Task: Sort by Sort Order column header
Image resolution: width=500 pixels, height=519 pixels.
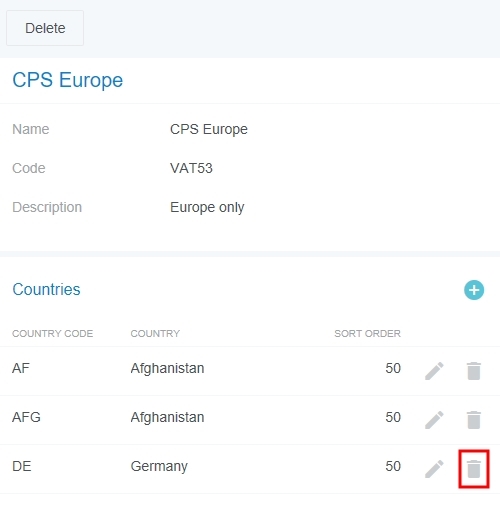Action: pos(367,333)
